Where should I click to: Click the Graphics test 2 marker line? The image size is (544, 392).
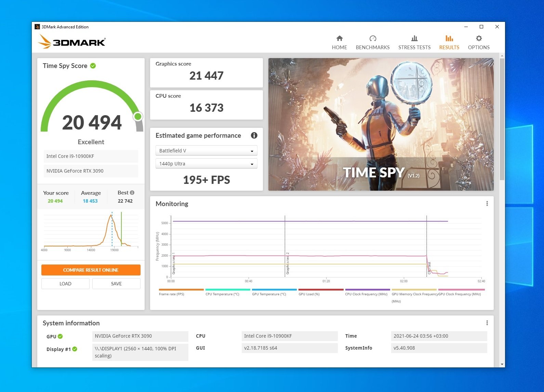coord(285,246)
